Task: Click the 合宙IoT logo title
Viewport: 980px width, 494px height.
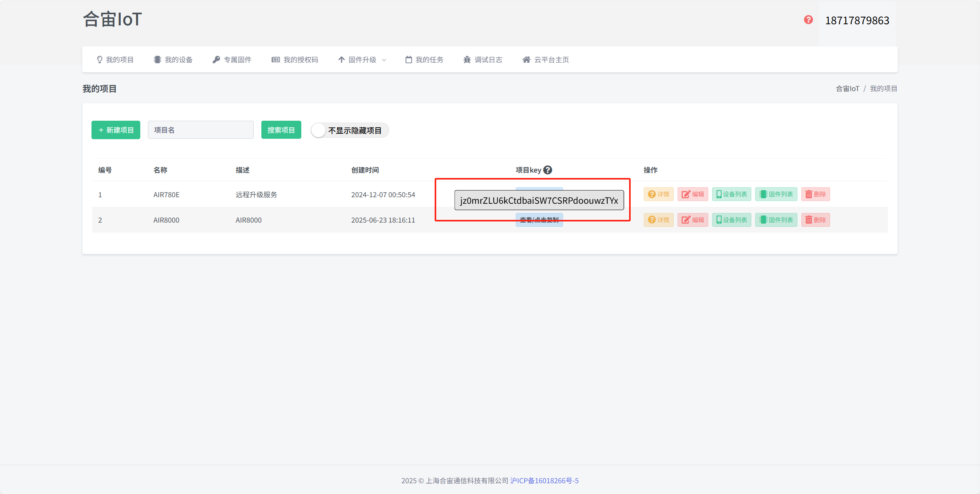Action: [113, 19]
